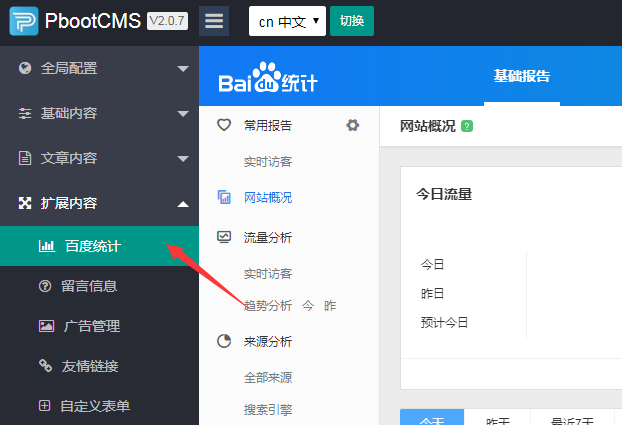This screenshot has height=425, width=622.
Task: Click the gear icon beside 常用报告
Action: tap(352, 125)
